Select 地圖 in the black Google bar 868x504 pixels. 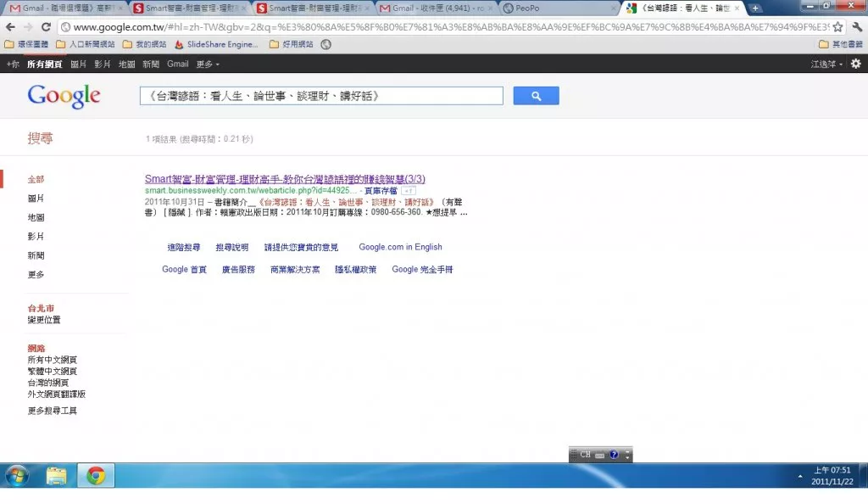point(127,64)
